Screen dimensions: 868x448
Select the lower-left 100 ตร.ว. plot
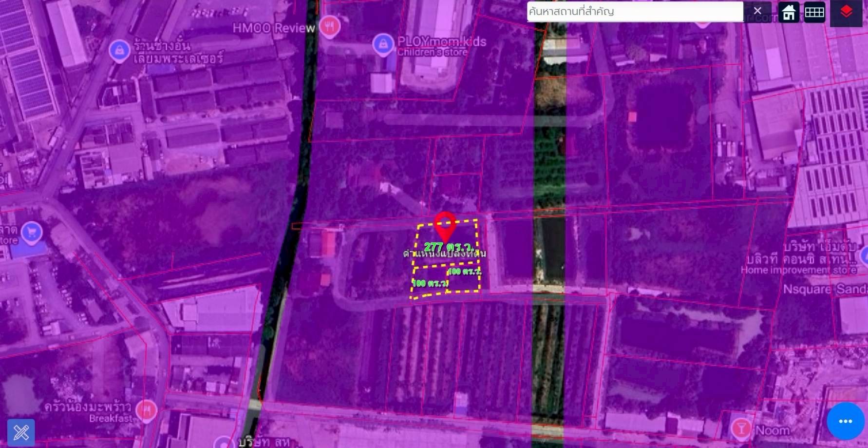click(x=429, y=283)
